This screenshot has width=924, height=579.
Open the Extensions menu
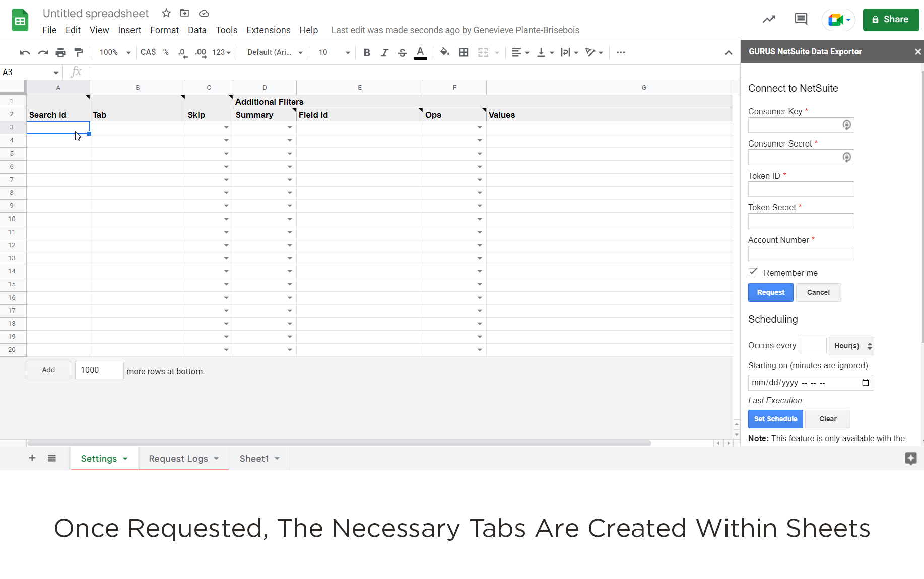point(268,30)
